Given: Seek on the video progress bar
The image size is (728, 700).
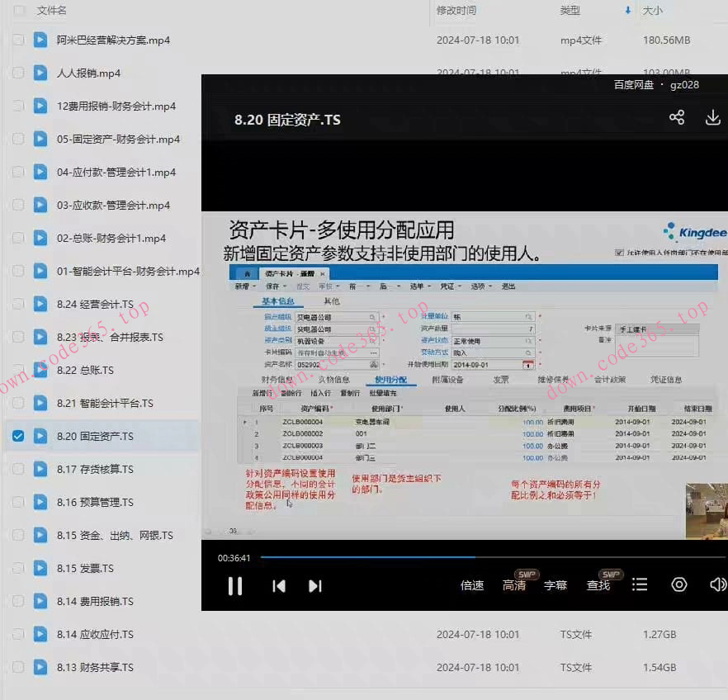Looking at the screenshot, I should pos(493,556).
